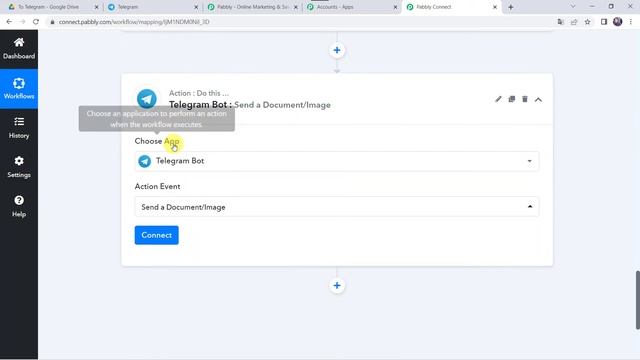Image resolution: width=640 pixels, height=360 pixels.
Task: Click the page vertical scrollbar thumb
Action: tap(638, 300)
